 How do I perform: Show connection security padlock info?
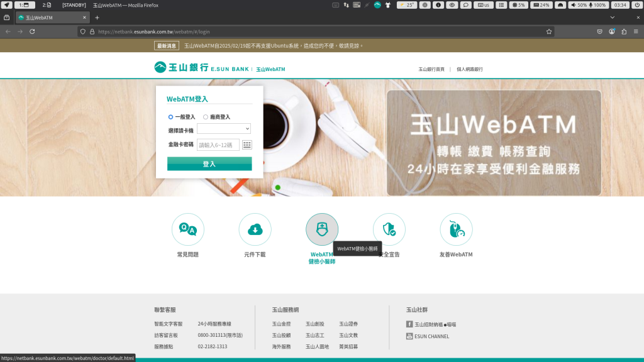[x=92, y=31]
